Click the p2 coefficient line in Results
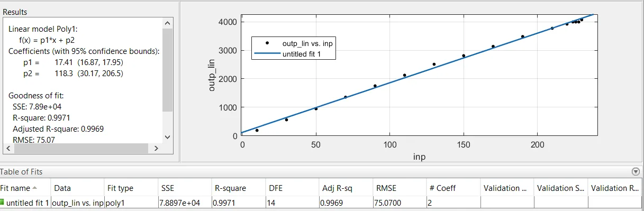 tap(72, 74)
